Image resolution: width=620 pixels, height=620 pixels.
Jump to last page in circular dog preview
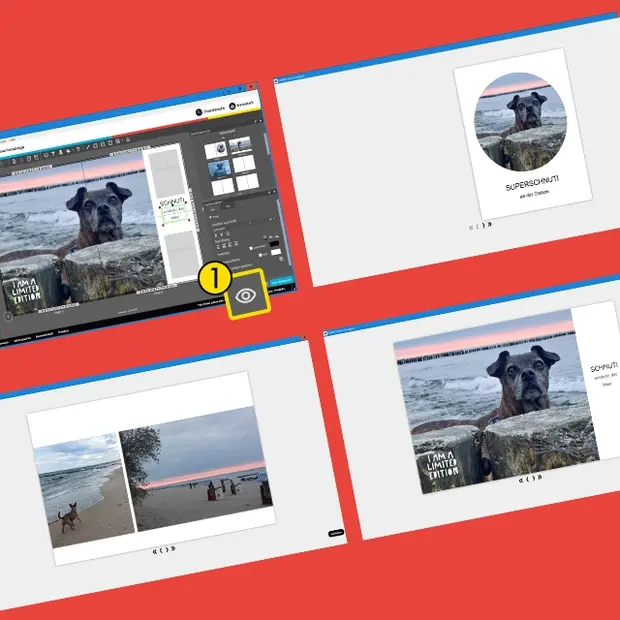(x=490, y=224)
